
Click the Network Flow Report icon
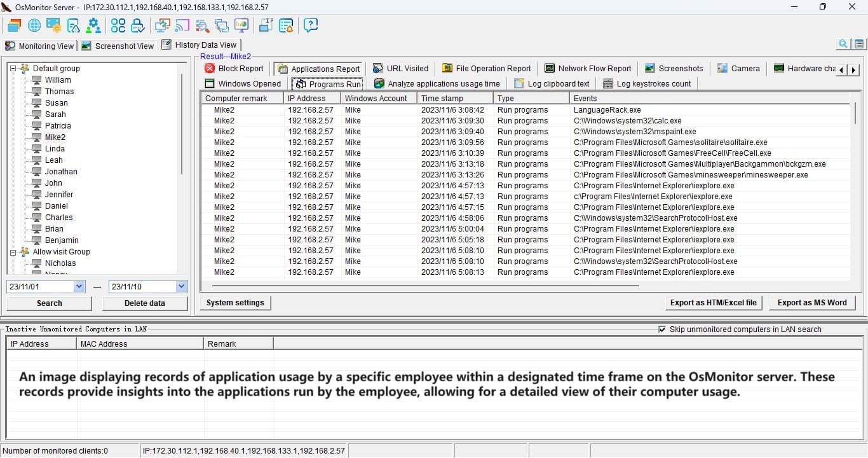pos(549,68)
